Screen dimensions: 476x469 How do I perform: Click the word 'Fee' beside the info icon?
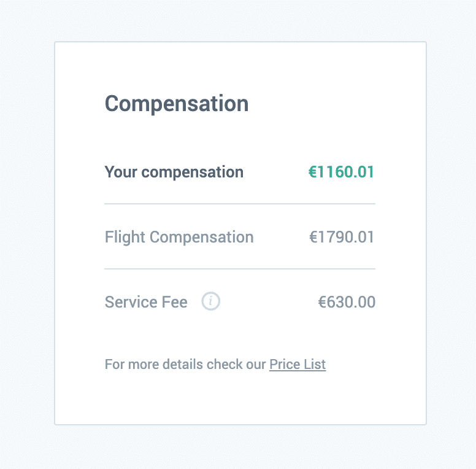tap(174, 302)
